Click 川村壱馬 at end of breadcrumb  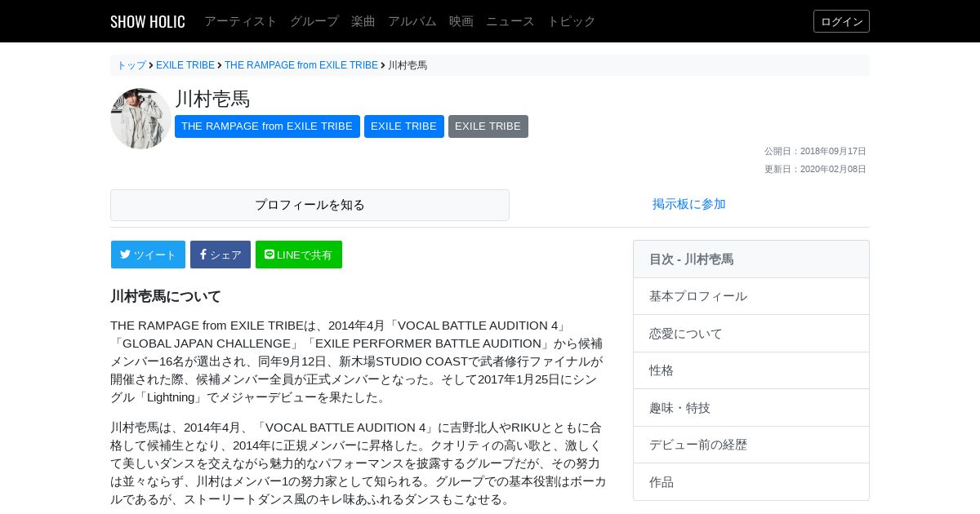click(x=408, y=65)
